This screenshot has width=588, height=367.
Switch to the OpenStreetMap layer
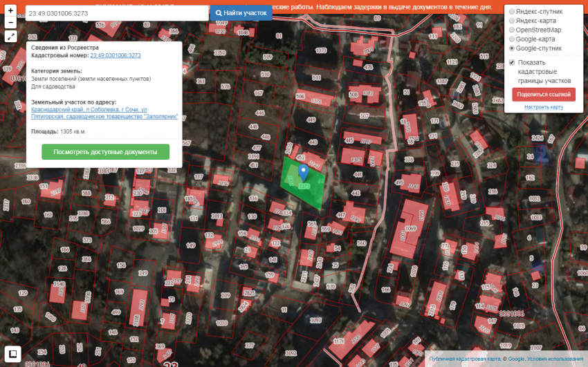pyautogui.click(x=512, y=30)
